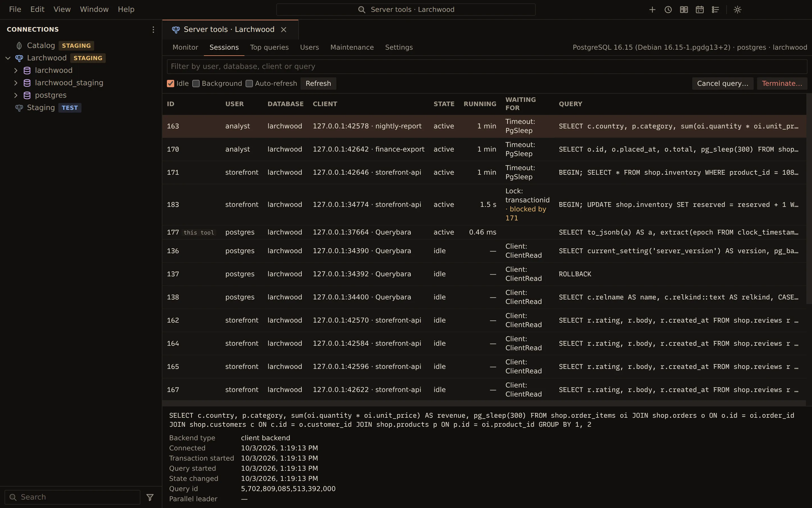The image size is (812, 508).
Task: Open the Window menu
Action: (x=94, y=9)
